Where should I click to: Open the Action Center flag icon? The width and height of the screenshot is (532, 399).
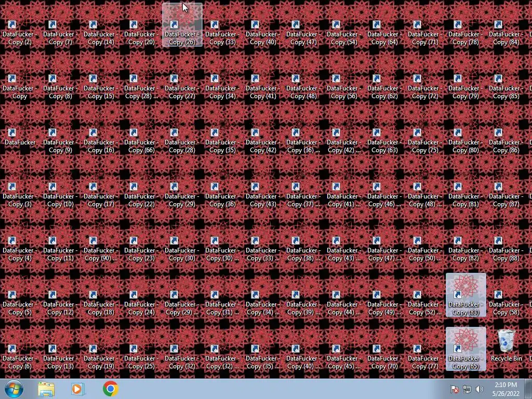click(454, 389)
